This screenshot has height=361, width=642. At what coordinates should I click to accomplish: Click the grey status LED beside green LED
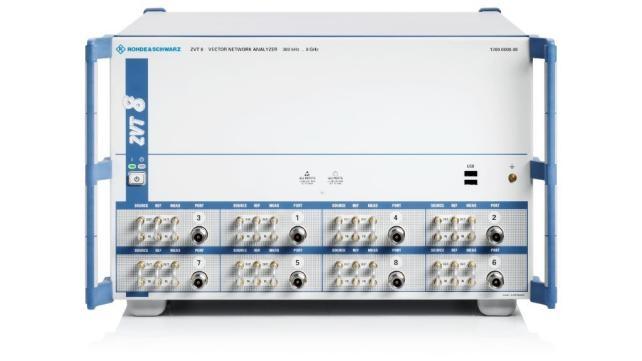click(x=142, y=167)
